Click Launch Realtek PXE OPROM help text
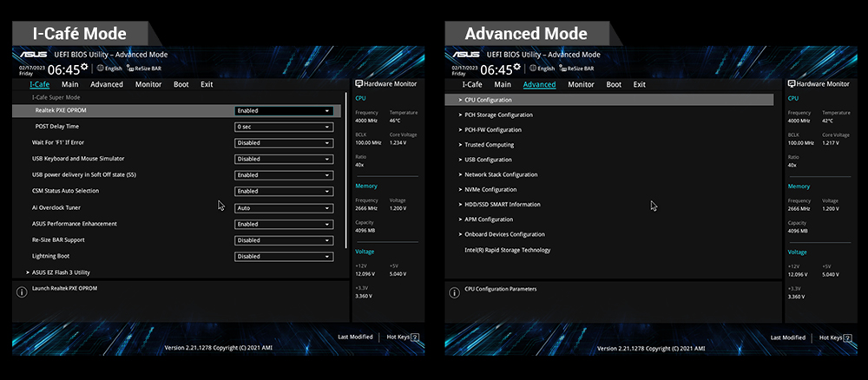The width and height of the screenshot is (868, 380). pyautogui.click(x=65, y=288)
